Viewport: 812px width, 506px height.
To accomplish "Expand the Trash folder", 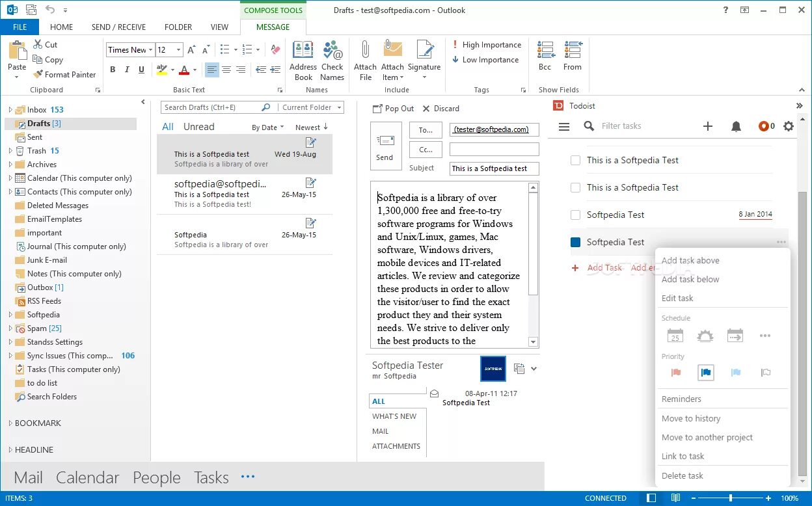I will (10, 151).
